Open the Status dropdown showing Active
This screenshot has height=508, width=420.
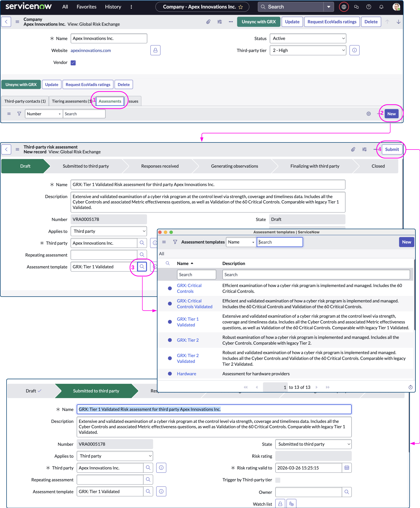[x=308, y=38]
